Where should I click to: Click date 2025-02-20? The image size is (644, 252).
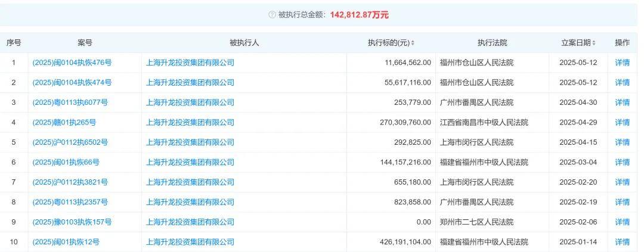(578, 182)
